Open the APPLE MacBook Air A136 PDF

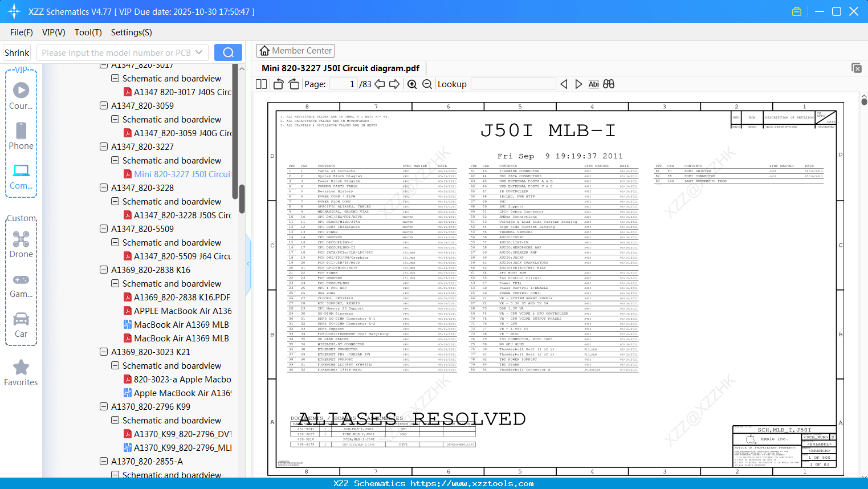pos(178,311)
